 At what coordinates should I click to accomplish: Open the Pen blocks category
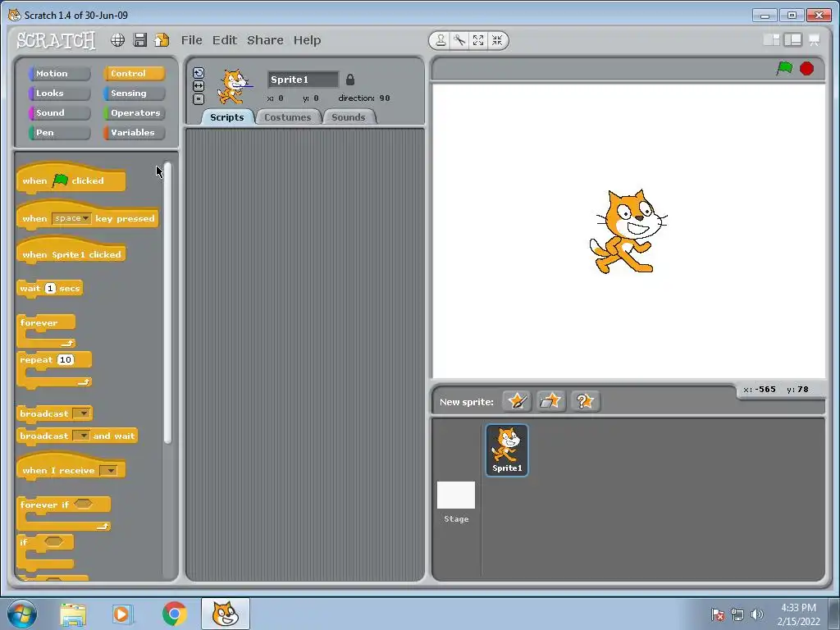point(59,133)
